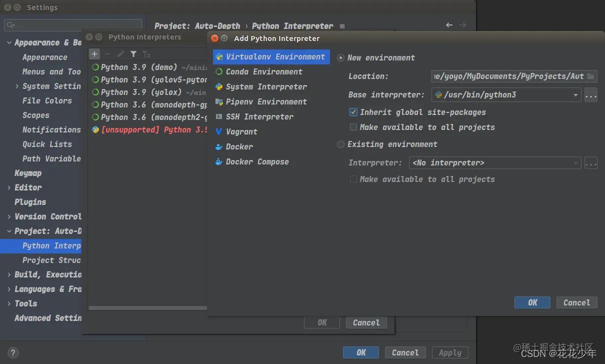Screen dimensions: 605x364
Task: Choose the Existing environment radio button
Action: (x=341, y=144)
